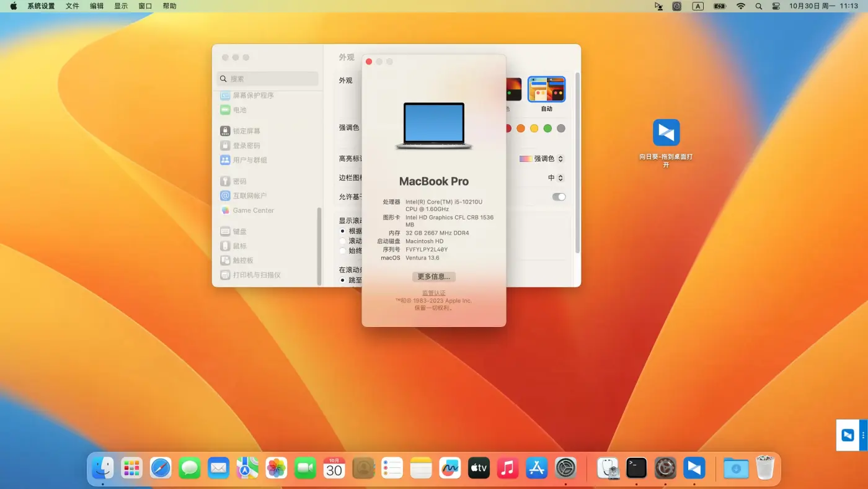Enable the toggle next to 允许基于壁纸 option
This screenshot has height=489, width=868.
coord(559,196)
